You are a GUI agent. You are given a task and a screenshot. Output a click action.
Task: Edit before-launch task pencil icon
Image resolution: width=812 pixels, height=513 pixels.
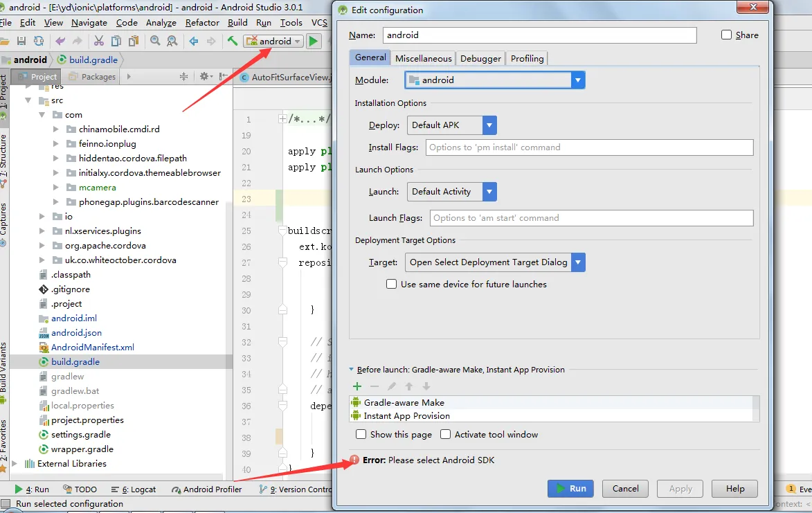point(392,386)
